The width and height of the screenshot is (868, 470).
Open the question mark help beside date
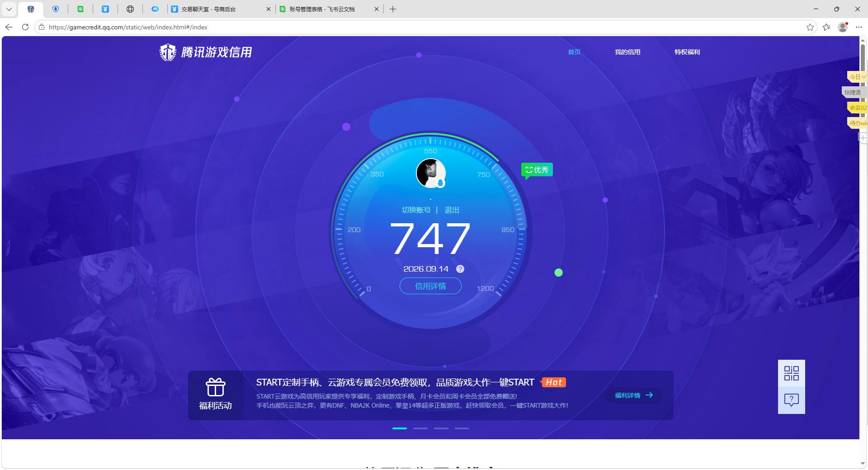tap(460, 269)
